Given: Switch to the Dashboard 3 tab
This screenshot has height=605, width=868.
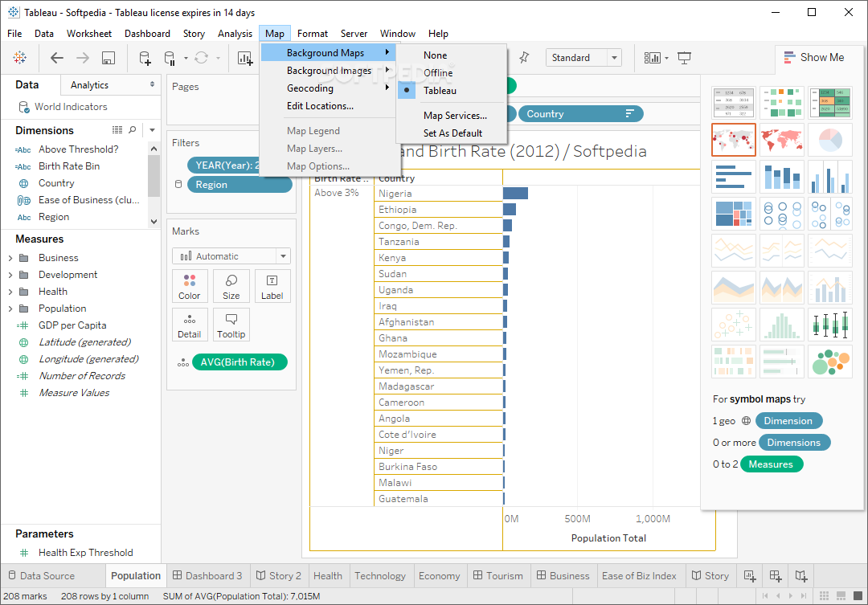Looking at the screenshot, I should click(207, 575).
